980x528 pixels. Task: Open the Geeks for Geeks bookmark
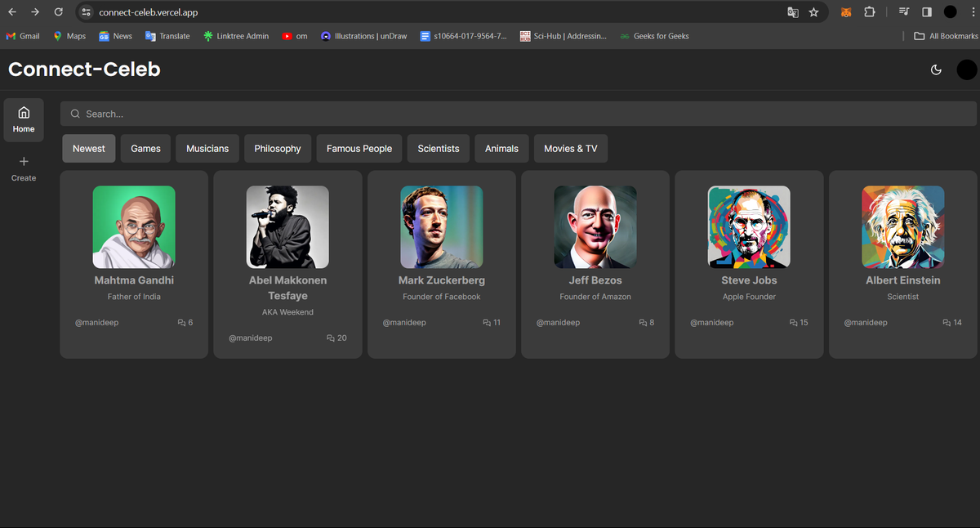[654, 36]
